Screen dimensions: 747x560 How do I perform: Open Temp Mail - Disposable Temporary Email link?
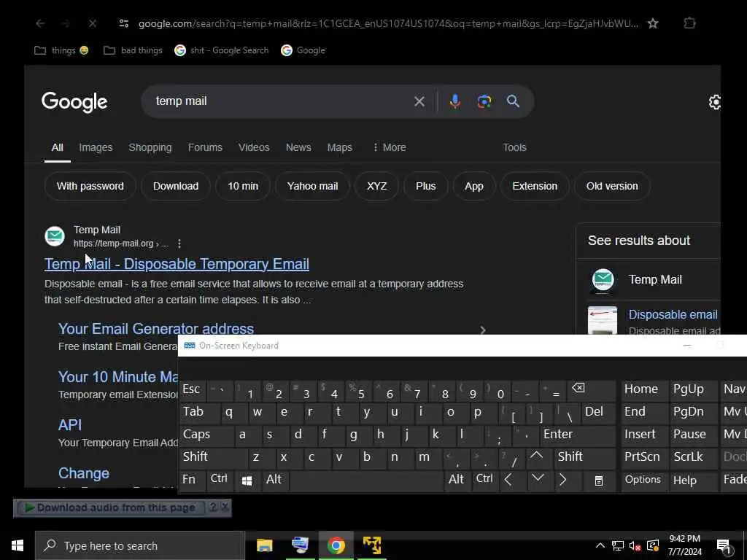tap(177, 264)
